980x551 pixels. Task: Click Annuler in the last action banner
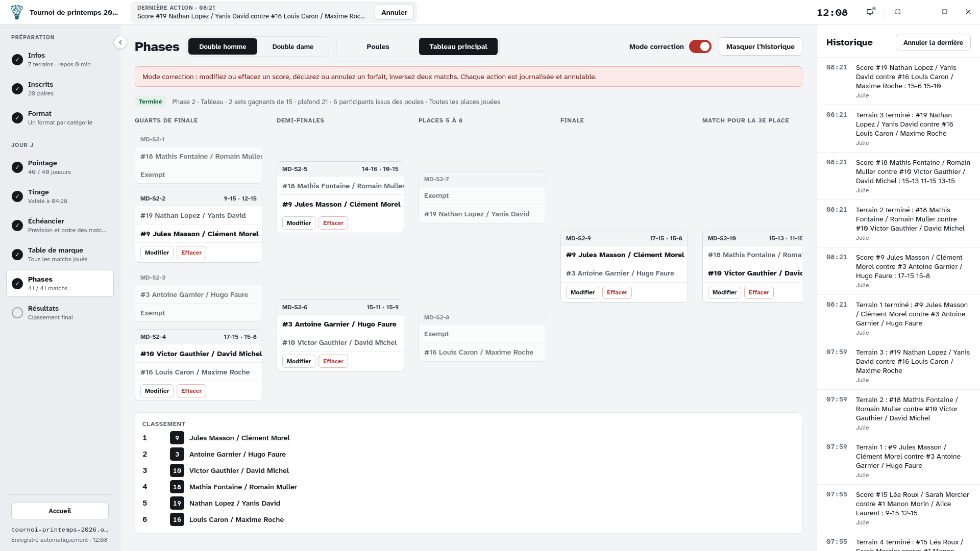click(x=394, y=12)
